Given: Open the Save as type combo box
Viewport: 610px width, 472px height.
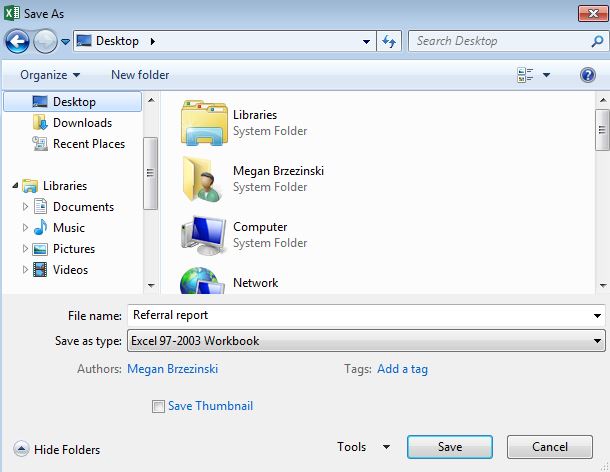Looking at the screenshot, I should pyautogui.click(x=366, y=341).
